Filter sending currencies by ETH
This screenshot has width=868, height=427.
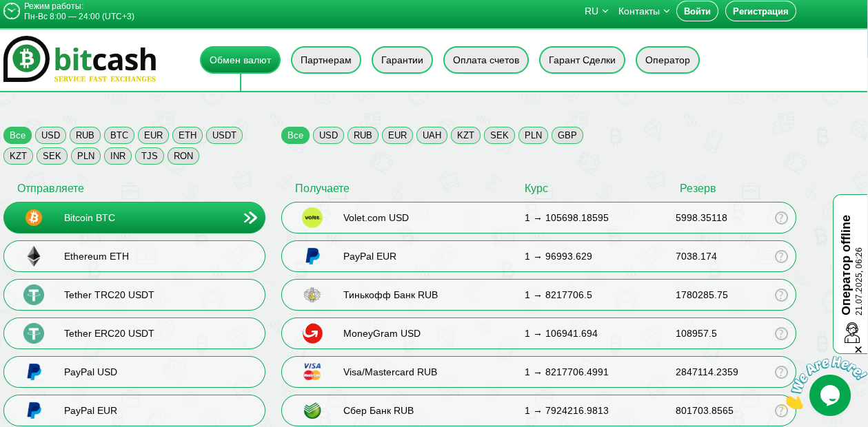click(188, 135)
